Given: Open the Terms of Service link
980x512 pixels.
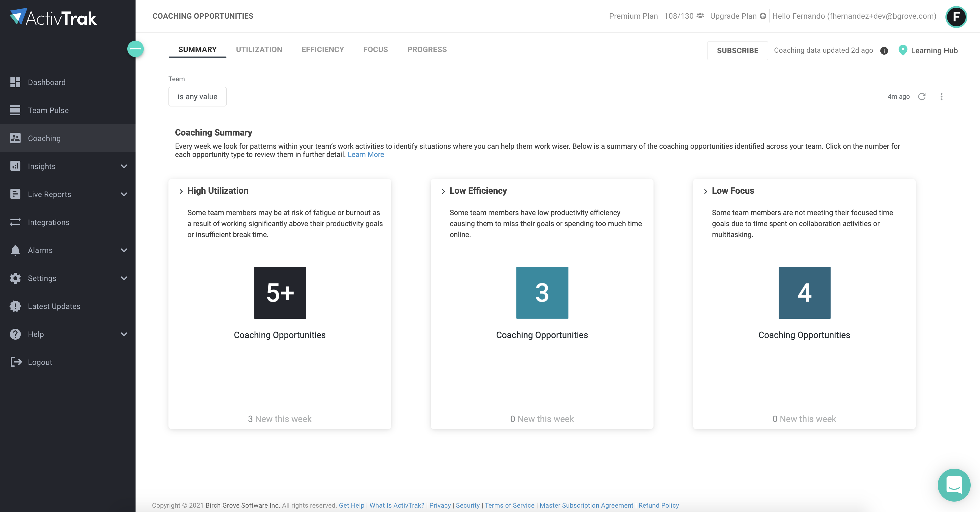Looking at the screenshot, I should [509, 505].
